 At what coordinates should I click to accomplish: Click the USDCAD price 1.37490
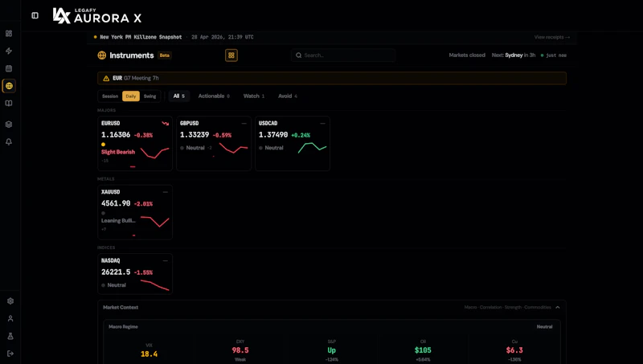pyautogui.click(x=273, y=135)
